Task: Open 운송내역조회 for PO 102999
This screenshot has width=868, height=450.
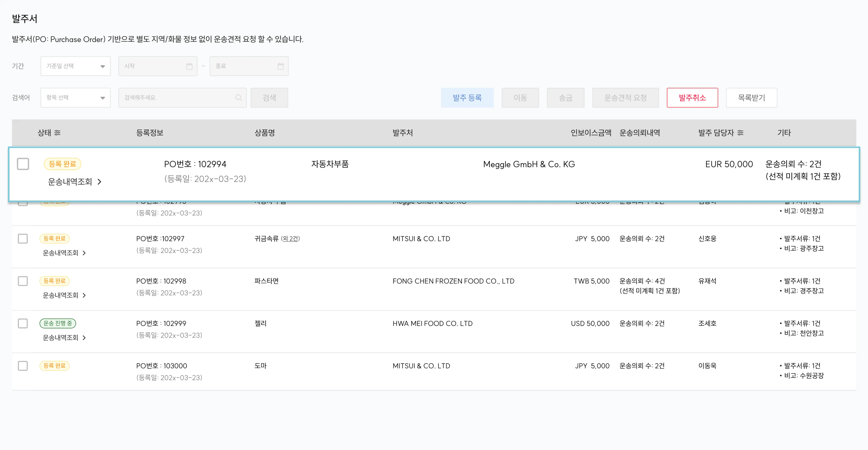Action: [x=64, y=338]
